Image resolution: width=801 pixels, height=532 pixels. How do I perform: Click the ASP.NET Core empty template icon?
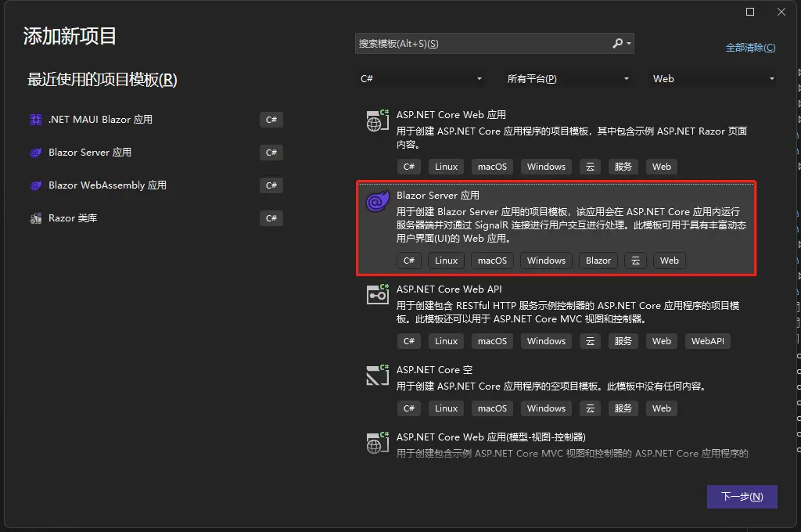(x=378, y=375)
